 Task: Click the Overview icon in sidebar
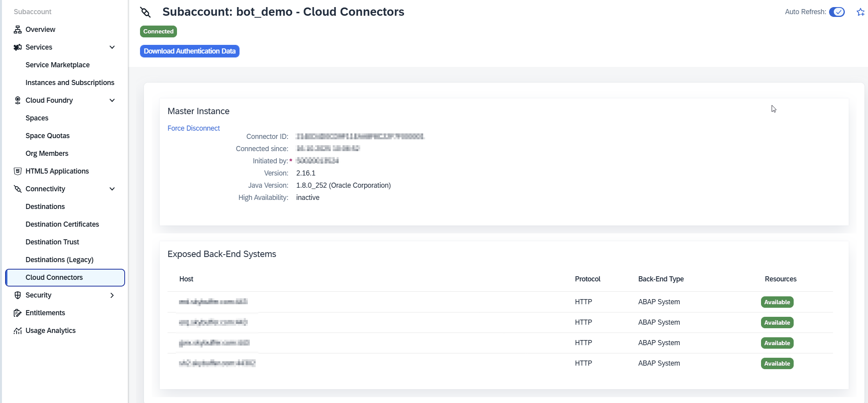[17, 30]
